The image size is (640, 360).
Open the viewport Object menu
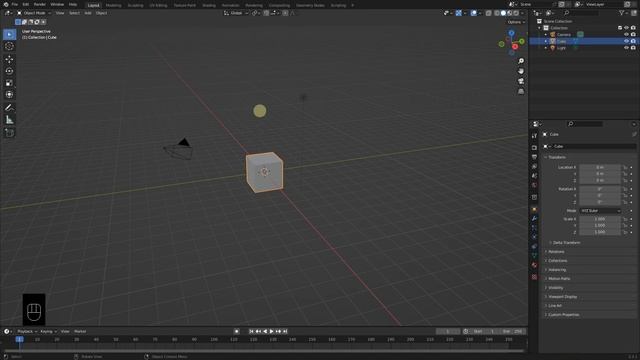[x=101, y=13]
